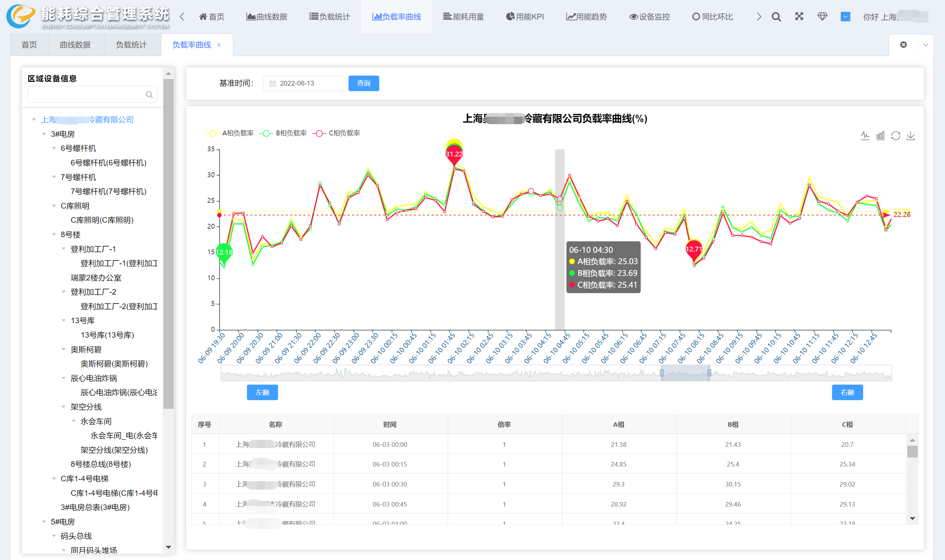Screen dimensions: 945x560
Task: Open the tab options dropdown chevron
Action: (x=925, y=45)
